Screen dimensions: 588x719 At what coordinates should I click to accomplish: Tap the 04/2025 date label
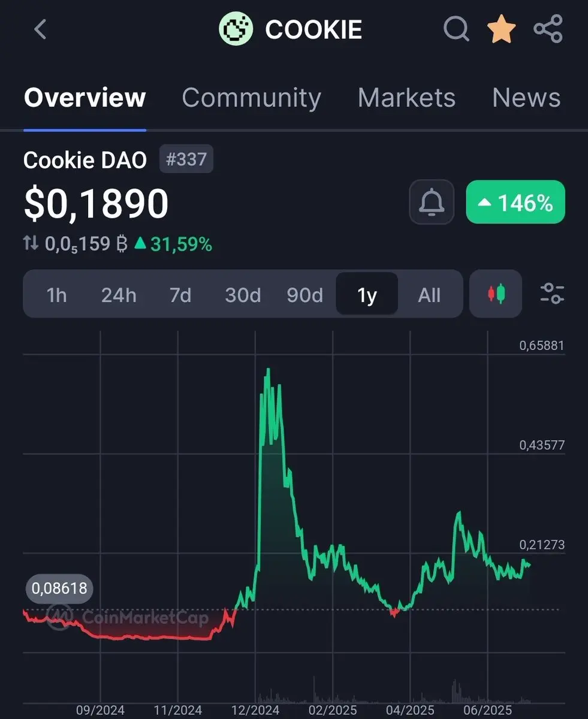pyautogui.click(x=410, y=711)
